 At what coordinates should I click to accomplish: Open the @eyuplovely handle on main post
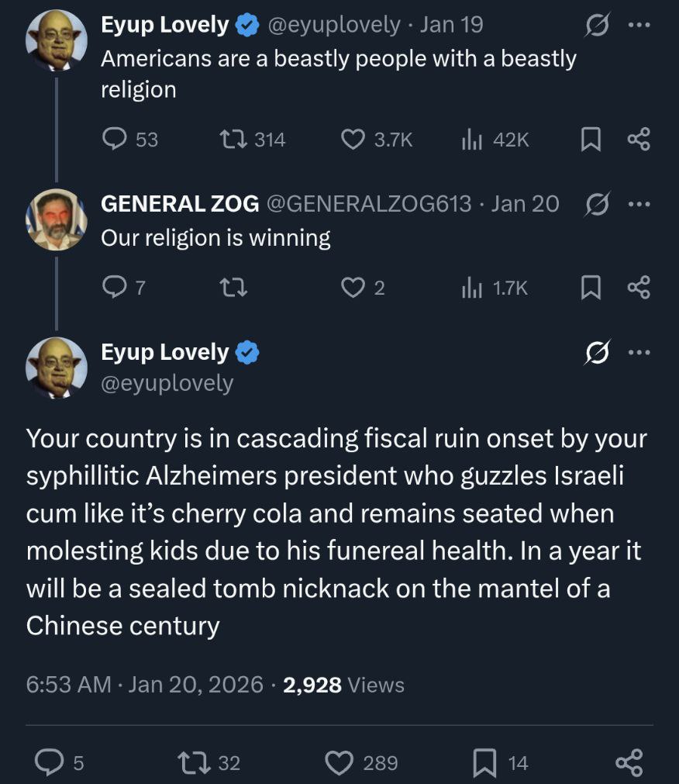(x=167, y=383)
